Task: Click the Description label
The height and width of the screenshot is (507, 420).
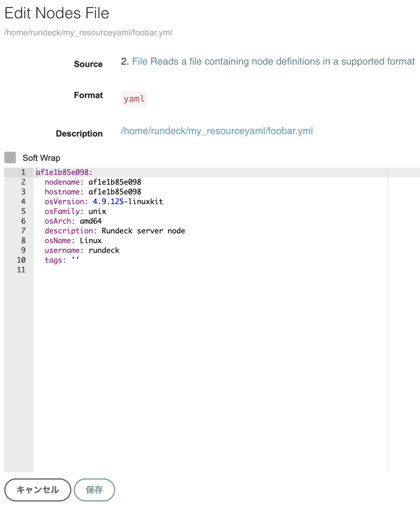Action: (x=79, y=134)
